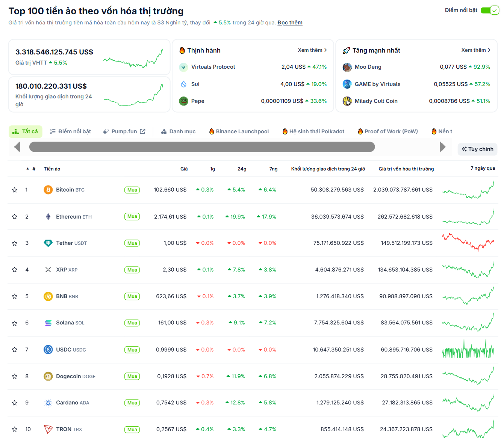Viewport: 504px width, 442px height.
Task: Sort by Giá column header
Action: pos(184,169)
